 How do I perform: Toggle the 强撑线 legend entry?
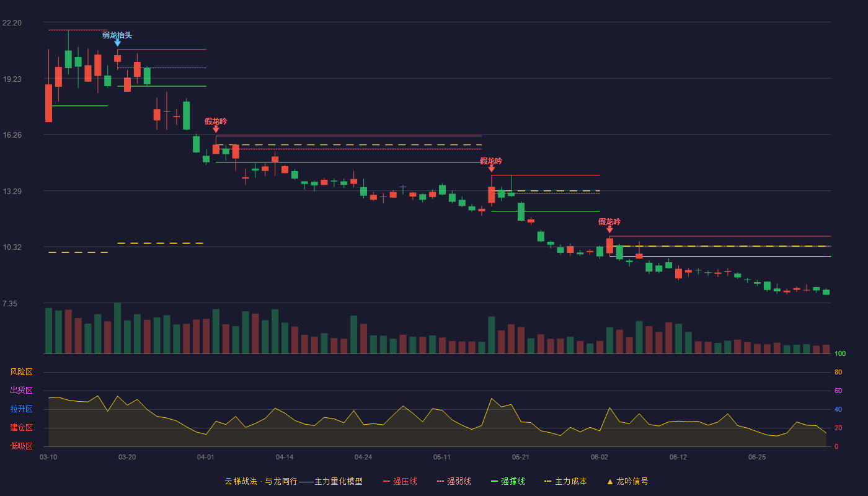click(508, 481)
